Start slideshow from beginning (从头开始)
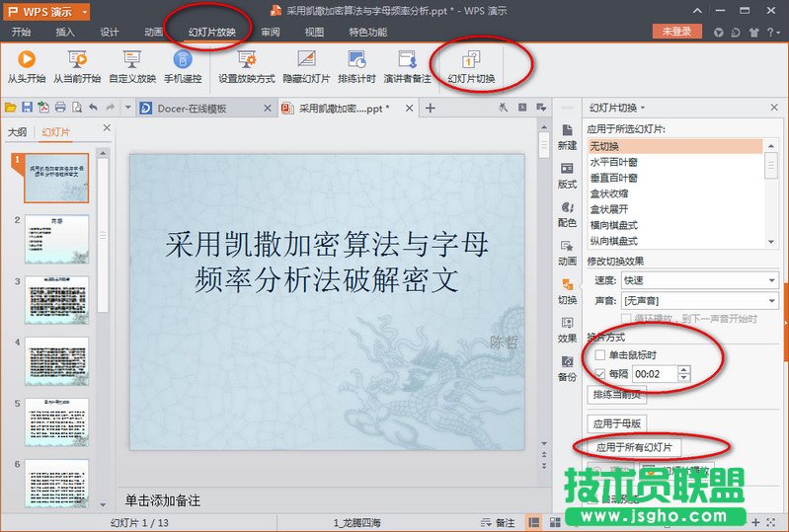789x532 pixels. (x=26, y=66)
